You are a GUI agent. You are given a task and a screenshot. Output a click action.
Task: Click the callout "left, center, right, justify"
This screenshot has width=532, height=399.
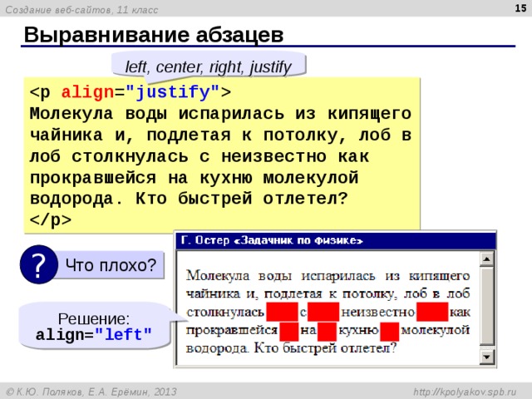208,66
